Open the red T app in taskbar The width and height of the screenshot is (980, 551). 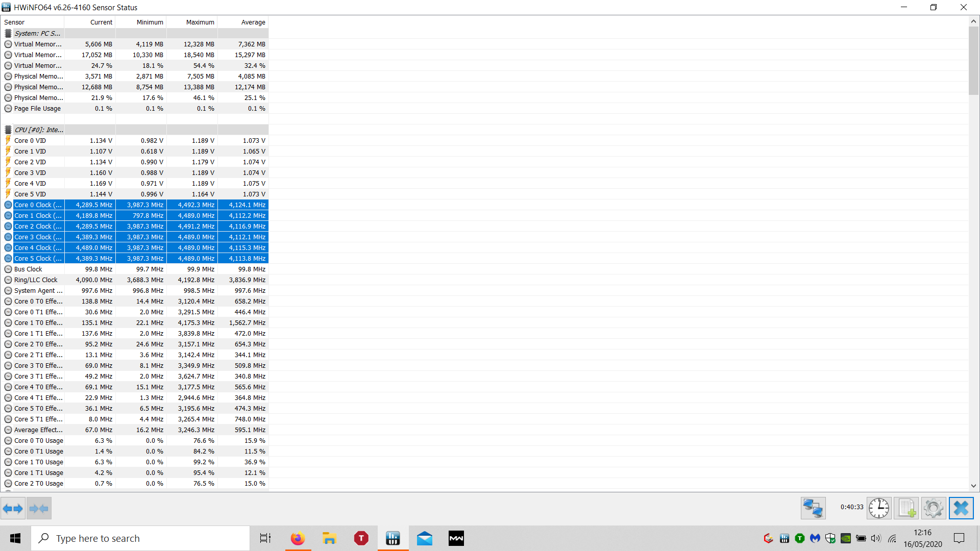coord(361,538)
